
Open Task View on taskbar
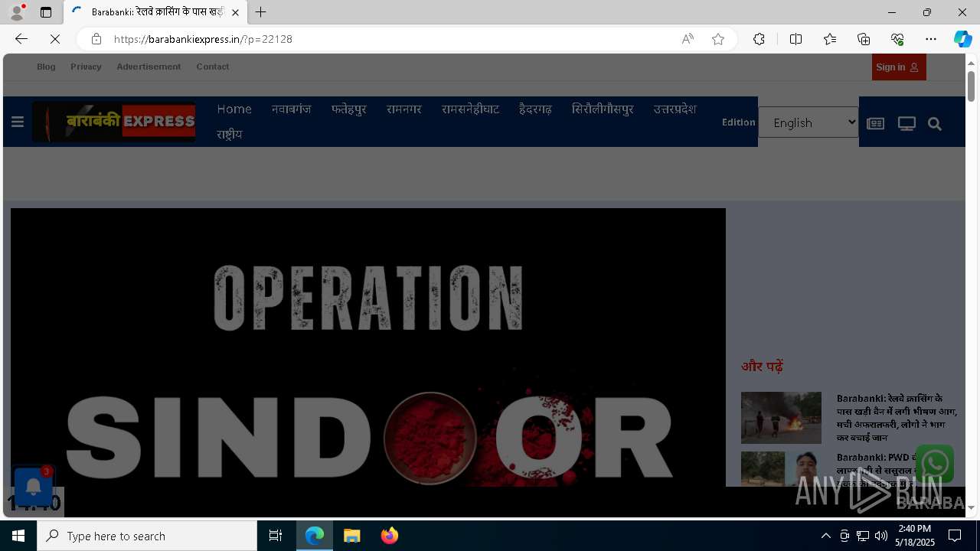[x=276, y=536]
